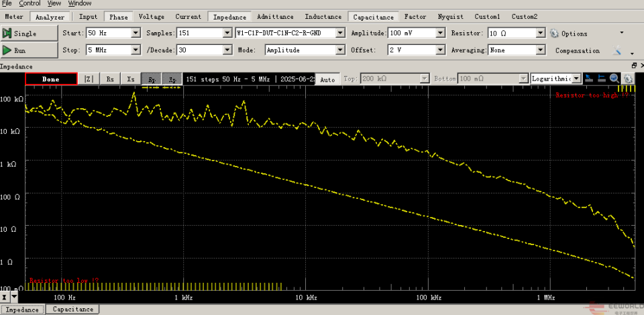Open the File menu
The height and width of the screenshot is (315, 644).
[x=7, y=3]
